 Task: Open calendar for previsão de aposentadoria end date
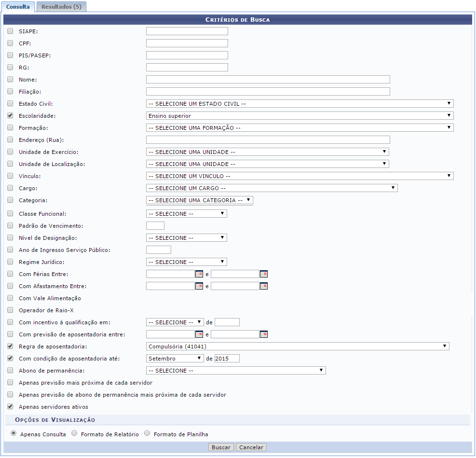(263, 334)
